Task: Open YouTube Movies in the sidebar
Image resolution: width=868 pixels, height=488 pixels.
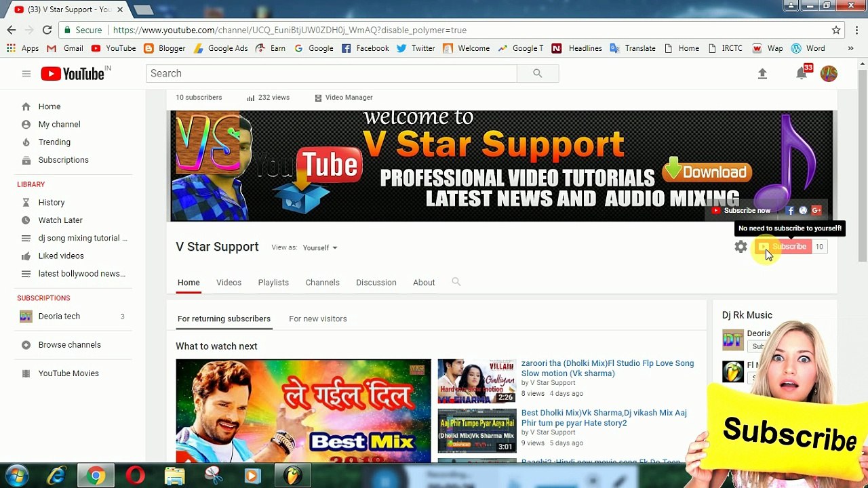Action: coord(68,373)
